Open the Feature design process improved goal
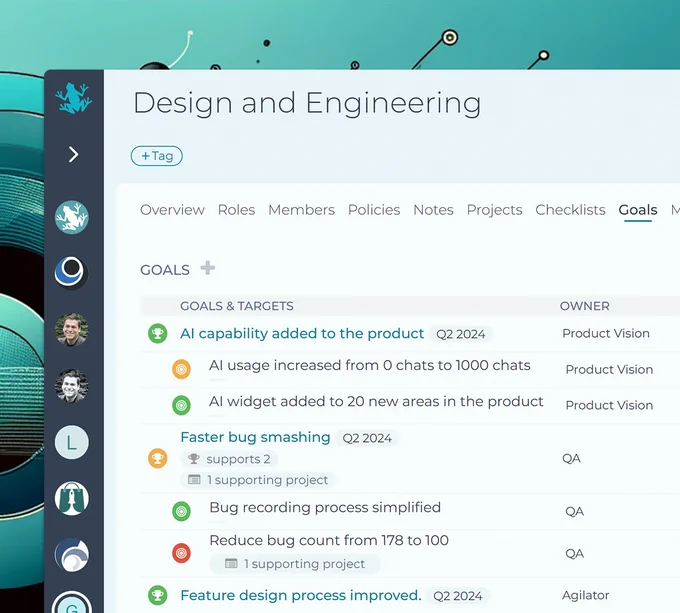680x613 pixels. [x=301, y=595]
